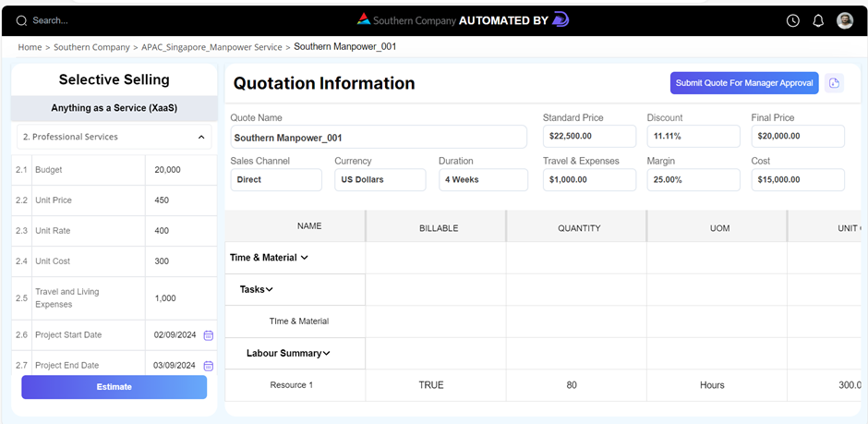
Task: Open the user profile avatar
Action: pyautogui.click(x=844, y=20)
